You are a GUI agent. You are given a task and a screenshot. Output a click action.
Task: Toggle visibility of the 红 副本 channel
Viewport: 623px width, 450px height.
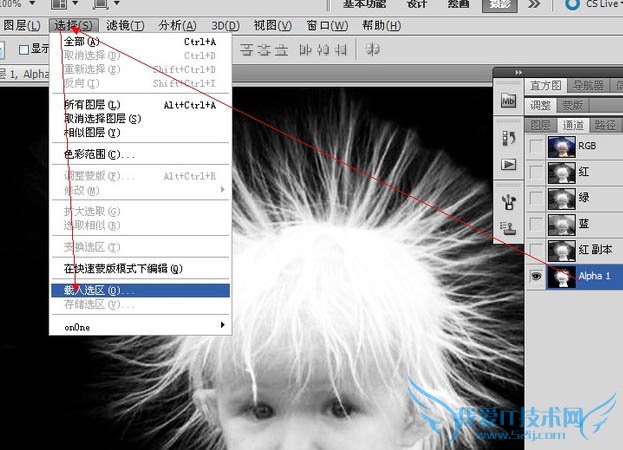click(536, 250)
